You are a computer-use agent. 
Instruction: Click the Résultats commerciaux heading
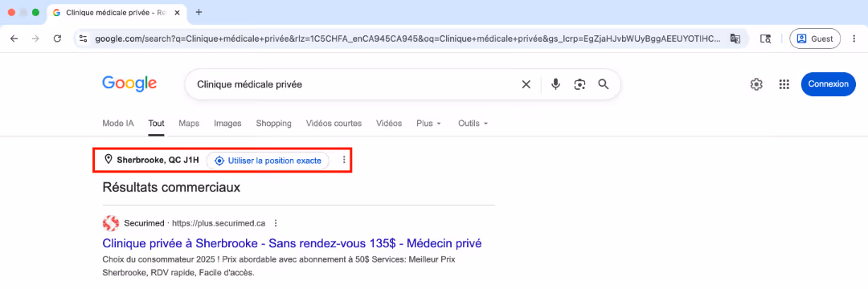click(171, 187)
